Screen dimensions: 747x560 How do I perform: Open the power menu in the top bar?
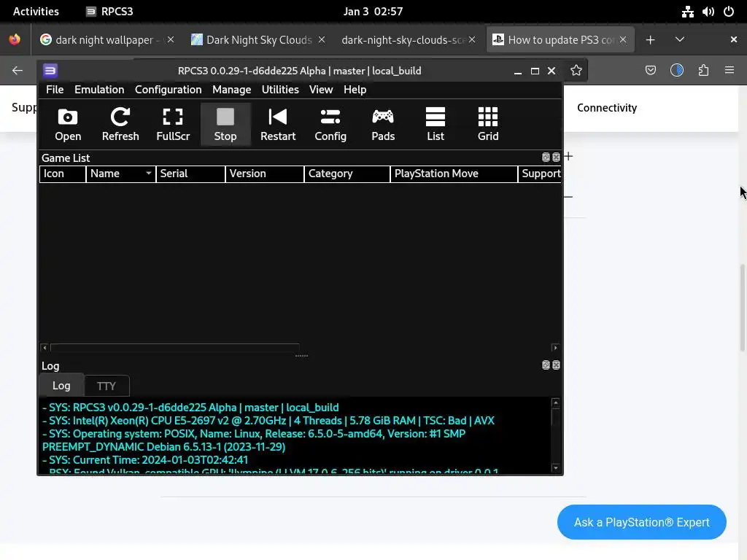click(x=729, y=12)
